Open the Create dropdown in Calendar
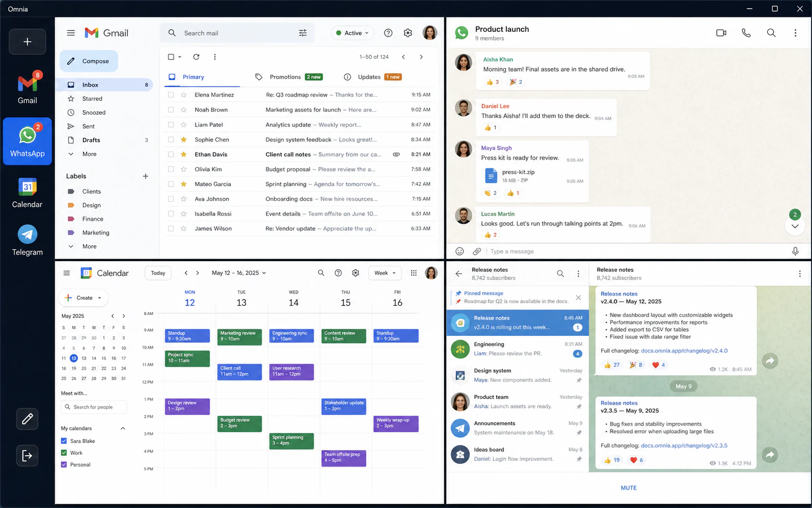 (x=83, y=298)
